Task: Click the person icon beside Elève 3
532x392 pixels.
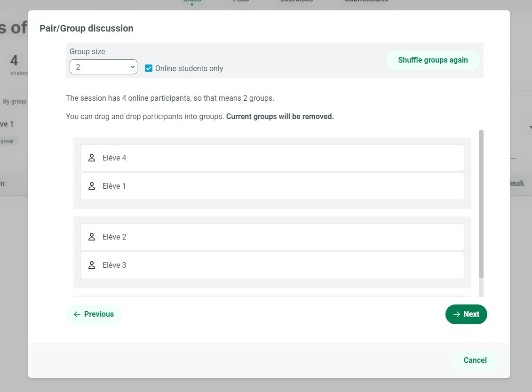Action: (x=92, y=265)
